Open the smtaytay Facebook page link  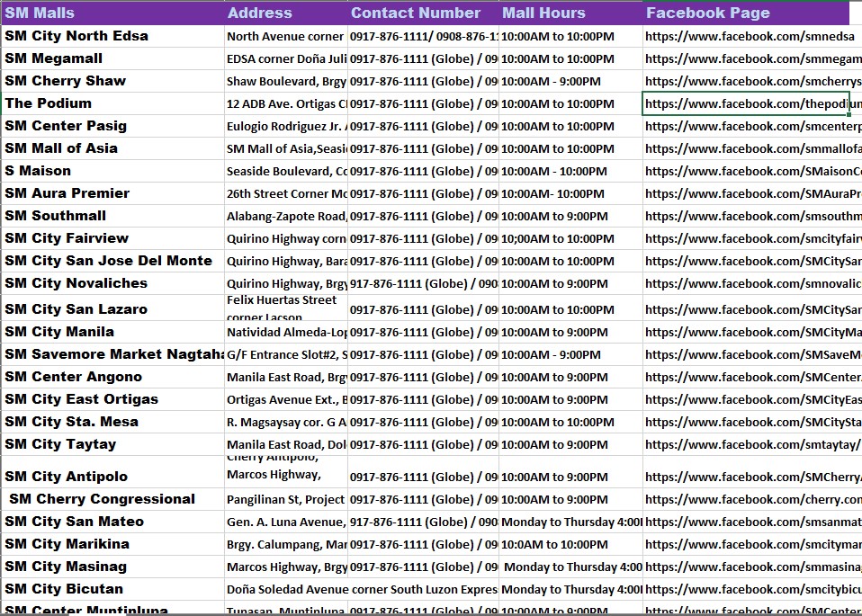(x=752, y=445)
